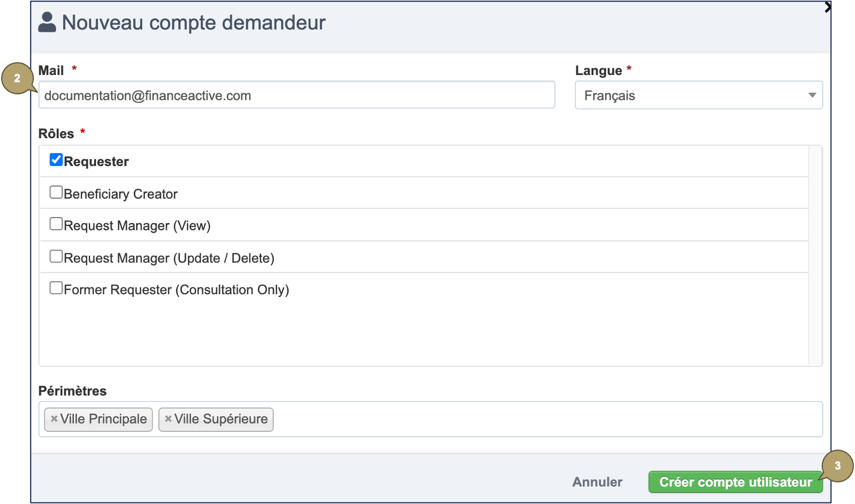Click inside the Périmètres tag field
The width and height of the screenshot is (855, 504).
pos(544,419)
